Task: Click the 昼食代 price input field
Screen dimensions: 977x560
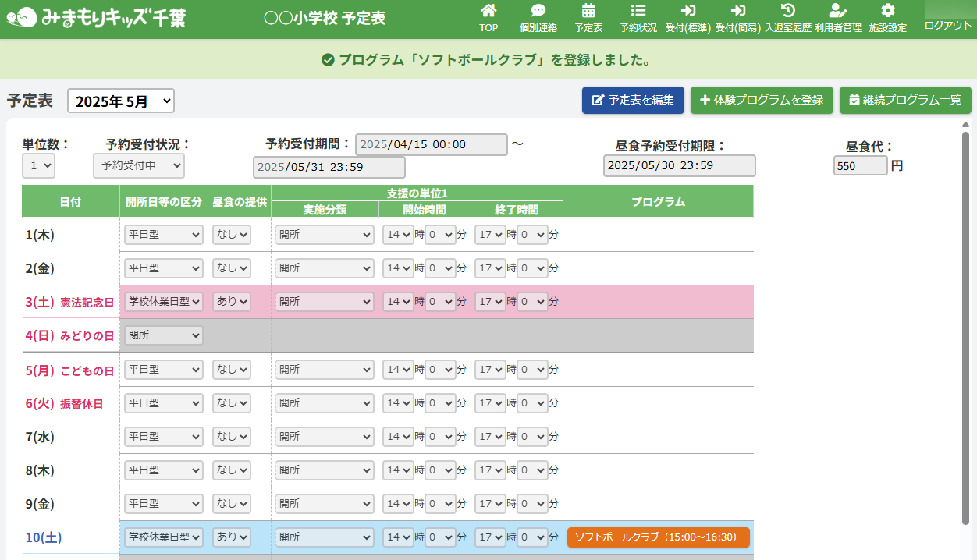Action: [860, 166]
